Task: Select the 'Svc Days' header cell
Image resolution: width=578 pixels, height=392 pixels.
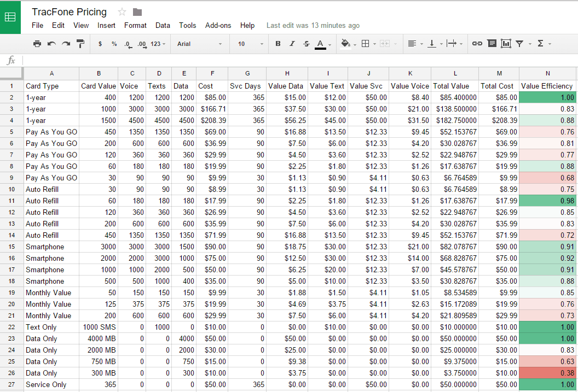Action: click(x=247, y=86)
